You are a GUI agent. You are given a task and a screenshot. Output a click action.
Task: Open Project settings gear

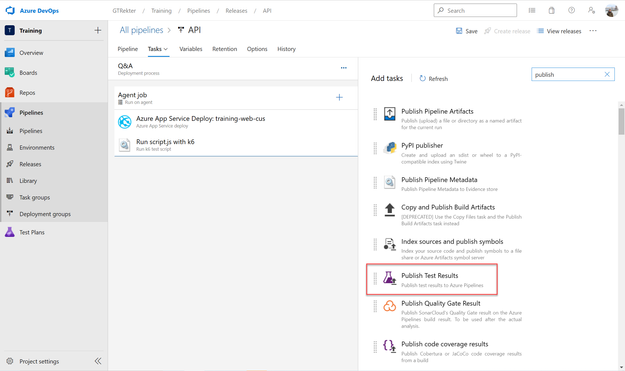[10, 361]
